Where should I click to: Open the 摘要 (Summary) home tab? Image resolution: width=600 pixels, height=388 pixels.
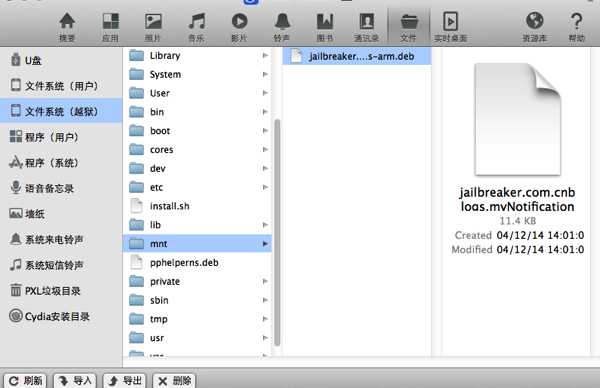pos(67,27)
